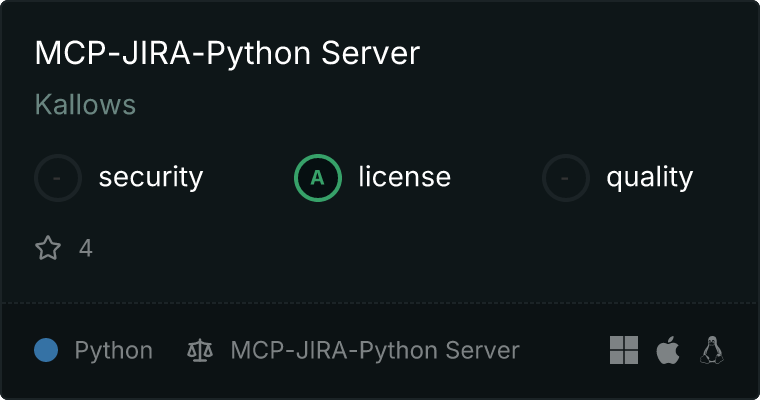Click the empty footer space left of Windows icon
The width and height of the screenshot is (760, 400).
pyautogui.click(x=565, y=351)
